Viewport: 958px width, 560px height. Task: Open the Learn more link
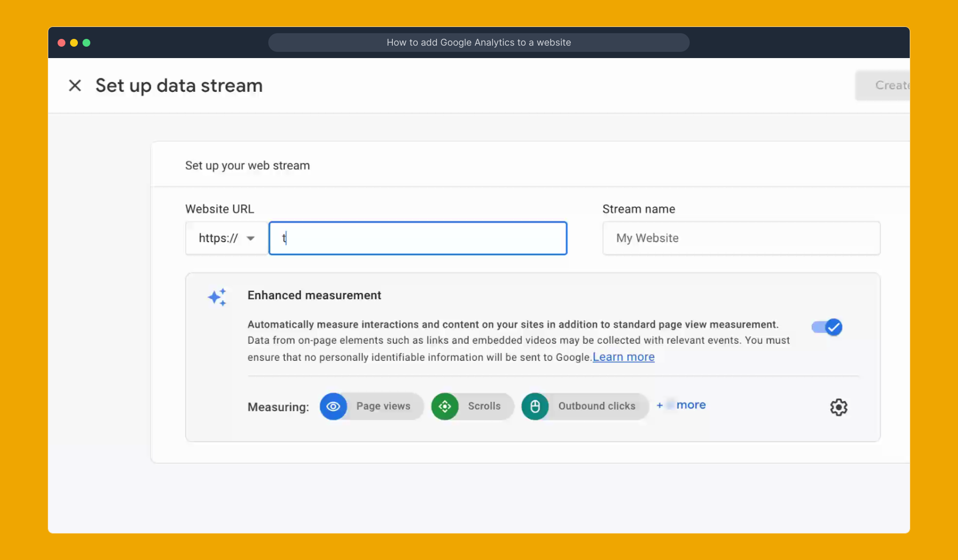623,357
